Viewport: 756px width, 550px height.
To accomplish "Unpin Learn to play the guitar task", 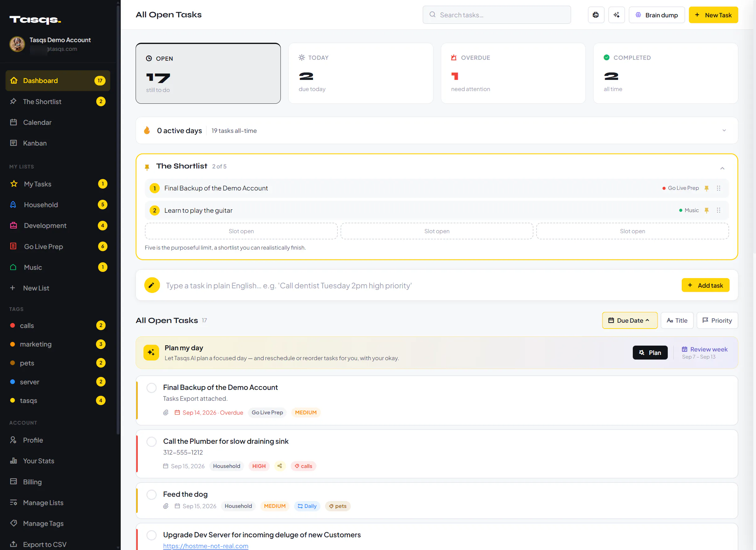I will pyautogui.click(x=706, y=210).
